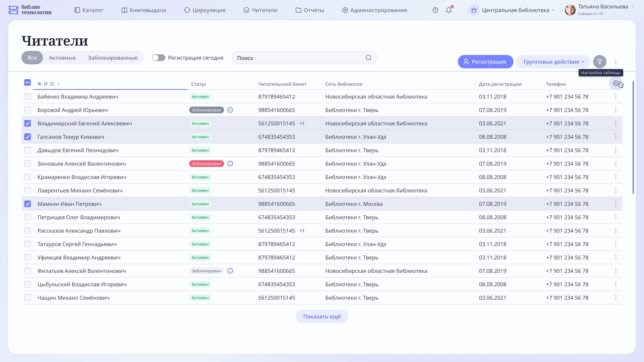The width and height of the screenshot is (644, 362).
Task: Click Показать ещё button
Action: click(x=322, y=316)
